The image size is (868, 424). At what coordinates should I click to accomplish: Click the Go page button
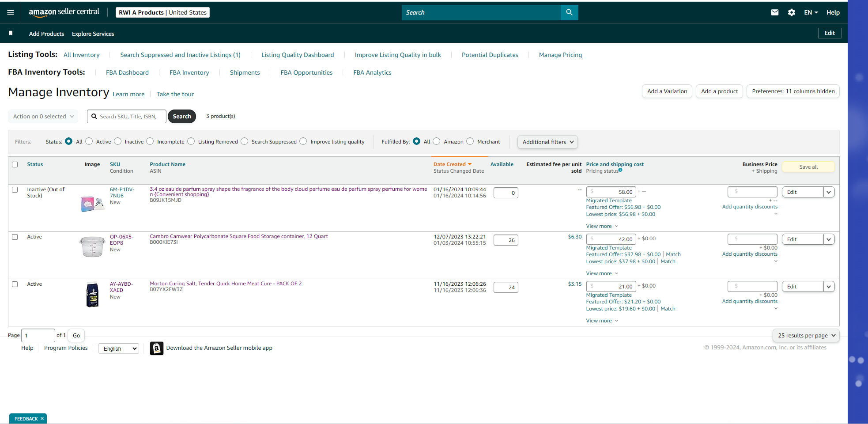[76, 336]
